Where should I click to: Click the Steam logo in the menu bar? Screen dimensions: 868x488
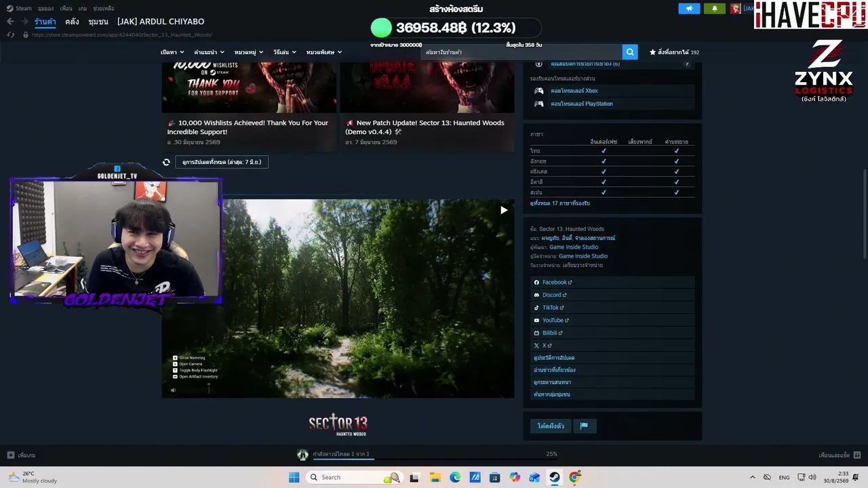pos(9,9)
